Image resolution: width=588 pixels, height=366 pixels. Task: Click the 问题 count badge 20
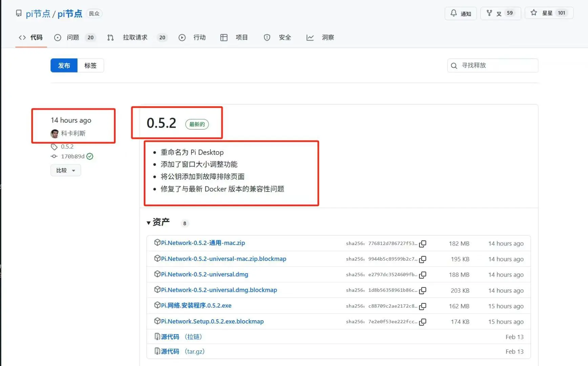[90, 38]
